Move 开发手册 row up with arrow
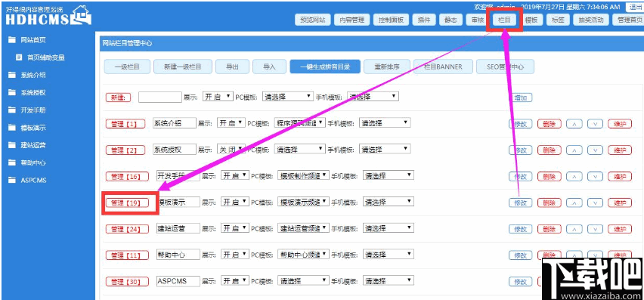Image resolution: width=644 pixels, height=300 pixels. tap(574, 177)
